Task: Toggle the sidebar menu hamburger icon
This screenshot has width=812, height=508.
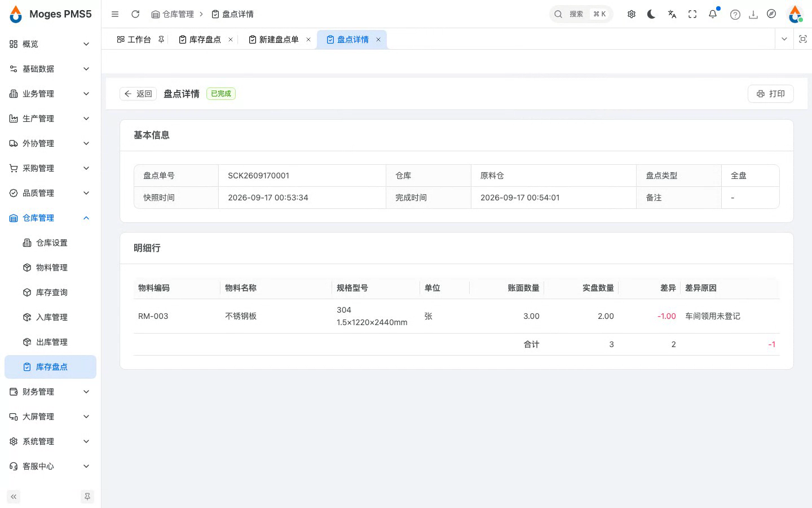Action: pyautogui.click(x=115, y=14)
